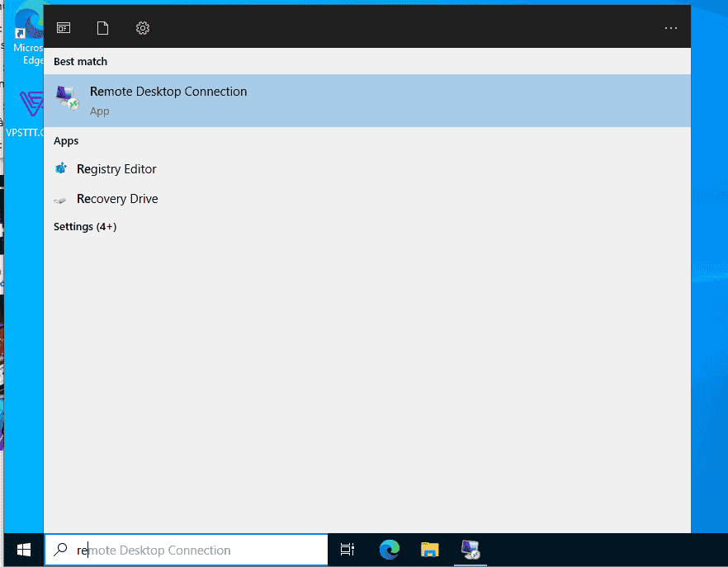Click the magnifier icon in search box
The image size is (728, 567).
[60, 550]
